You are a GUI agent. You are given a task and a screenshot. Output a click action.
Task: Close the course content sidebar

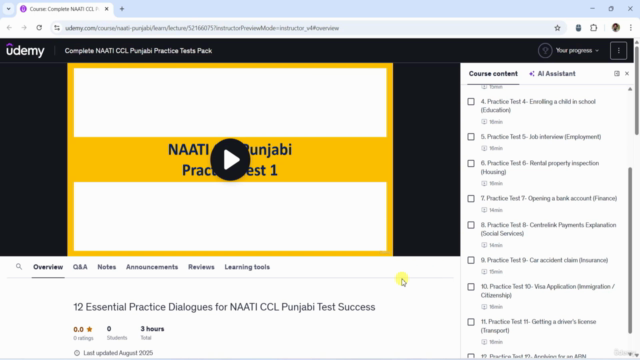(627, 73)
